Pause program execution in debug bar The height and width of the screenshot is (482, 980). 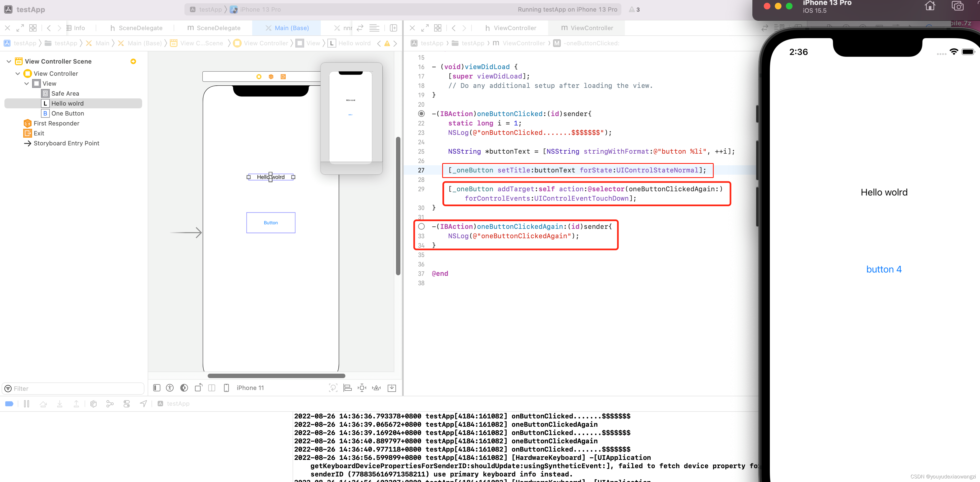click(x=26, y=404)
